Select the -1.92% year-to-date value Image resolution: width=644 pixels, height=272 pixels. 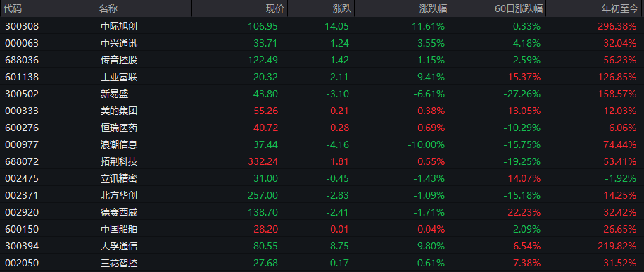[620, 178]
